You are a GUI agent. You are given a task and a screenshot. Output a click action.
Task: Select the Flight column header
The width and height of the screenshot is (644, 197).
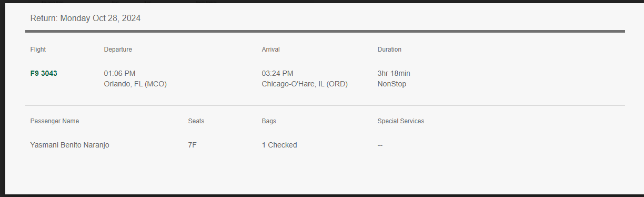[x=38, y=50]
